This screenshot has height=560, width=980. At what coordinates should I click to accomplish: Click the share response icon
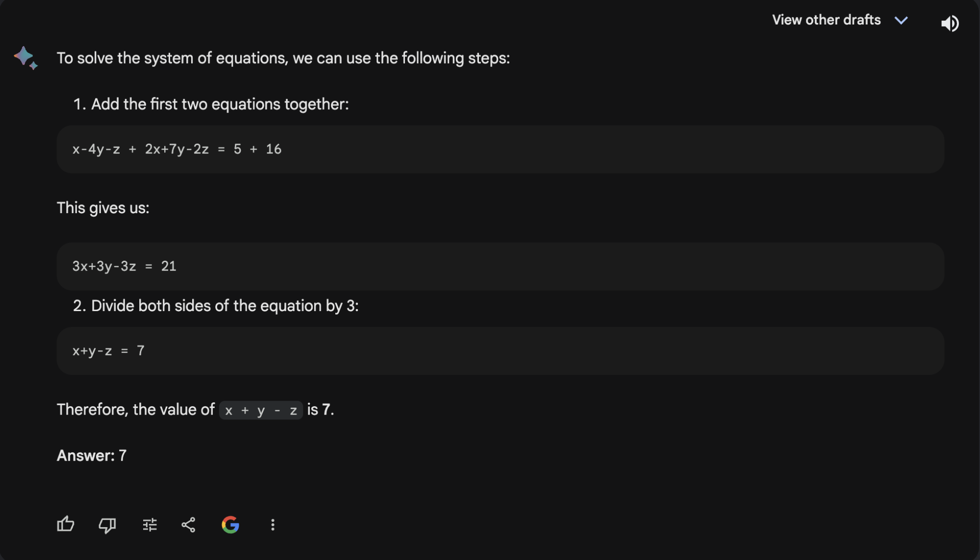pyautogui.click(x=188, y=525)
